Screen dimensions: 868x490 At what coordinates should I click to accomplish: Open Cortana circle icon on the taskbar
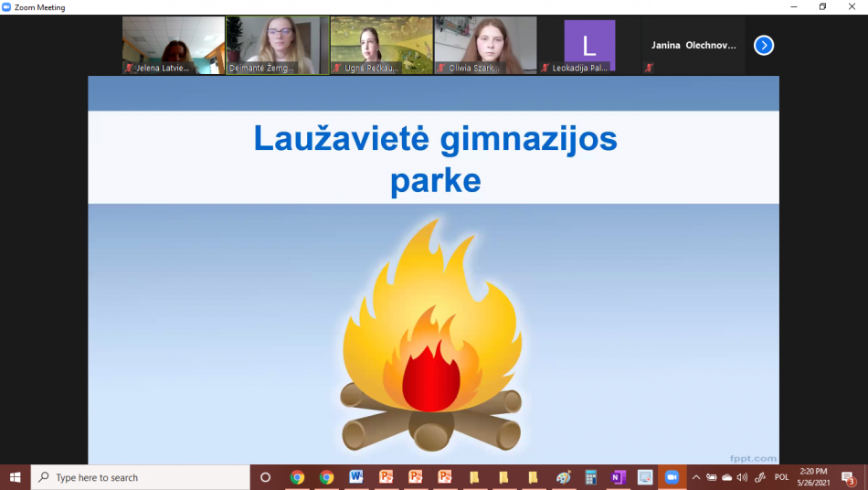pyautogui.click(x=265, y=477)
